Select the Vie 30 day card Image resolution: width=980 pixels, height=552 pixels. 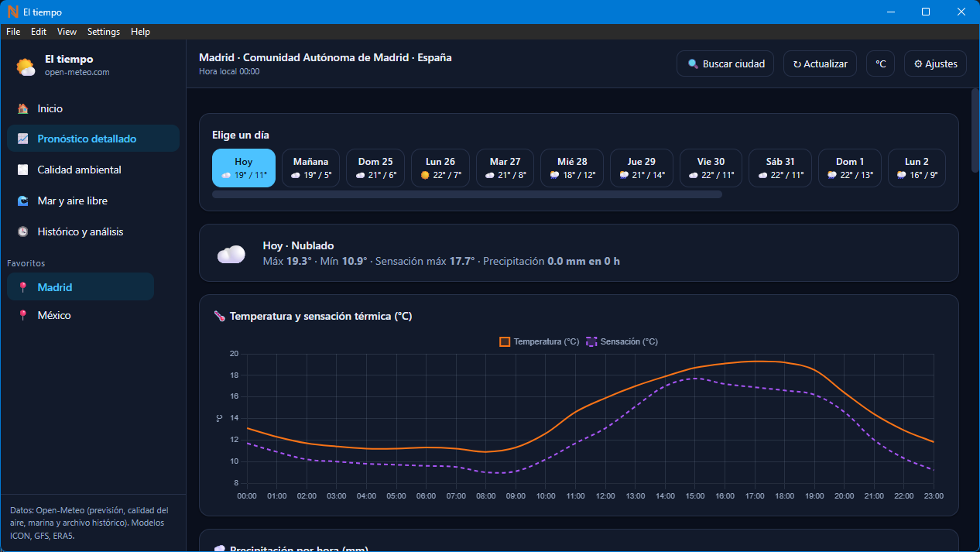point(711,168)
